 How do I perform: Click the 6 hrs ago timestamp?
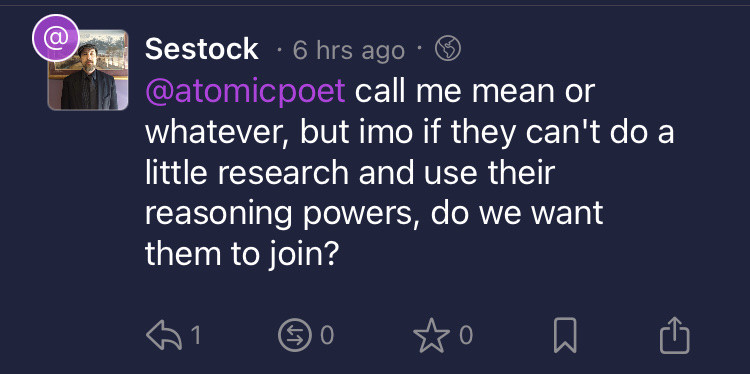tap(349, 50)
